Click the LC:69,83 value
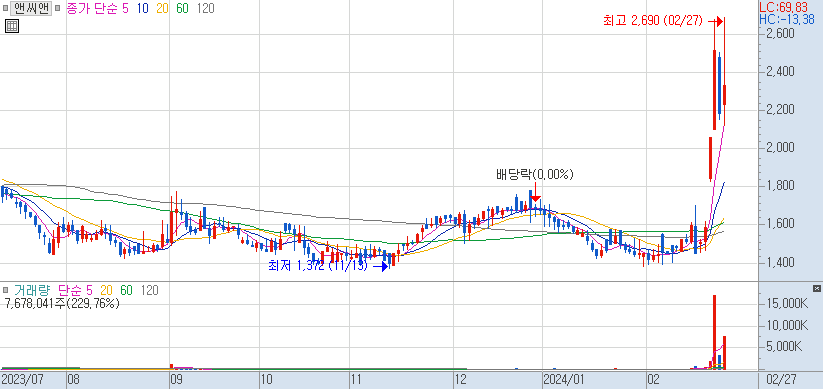The width and height of the screenshot is (823, 389). (x=785, y=7)
